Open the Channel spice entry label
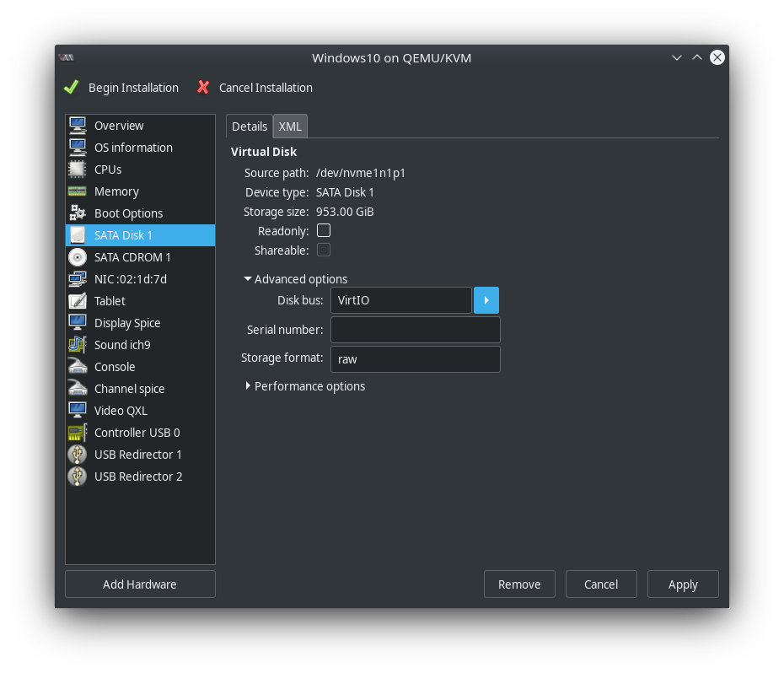The width and height of the screenshot is (784, 673). pyautogui.click(x=130, y=389)
